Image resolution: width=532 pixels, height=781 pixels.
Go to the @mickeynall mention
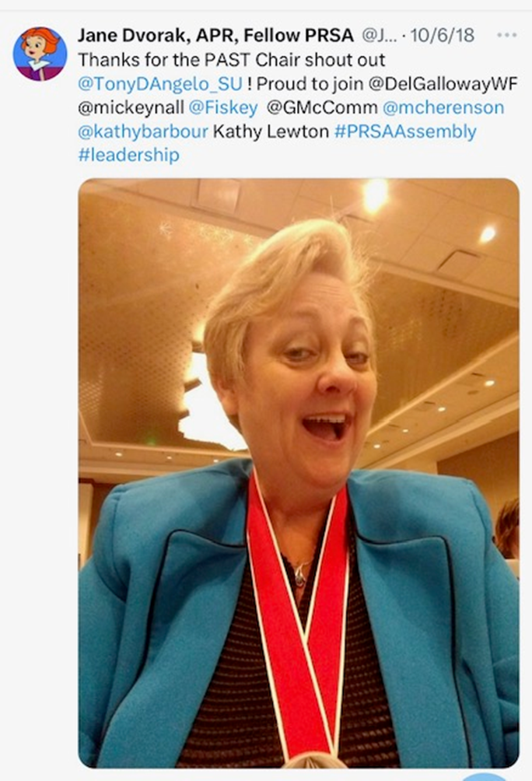pos(131,107)
